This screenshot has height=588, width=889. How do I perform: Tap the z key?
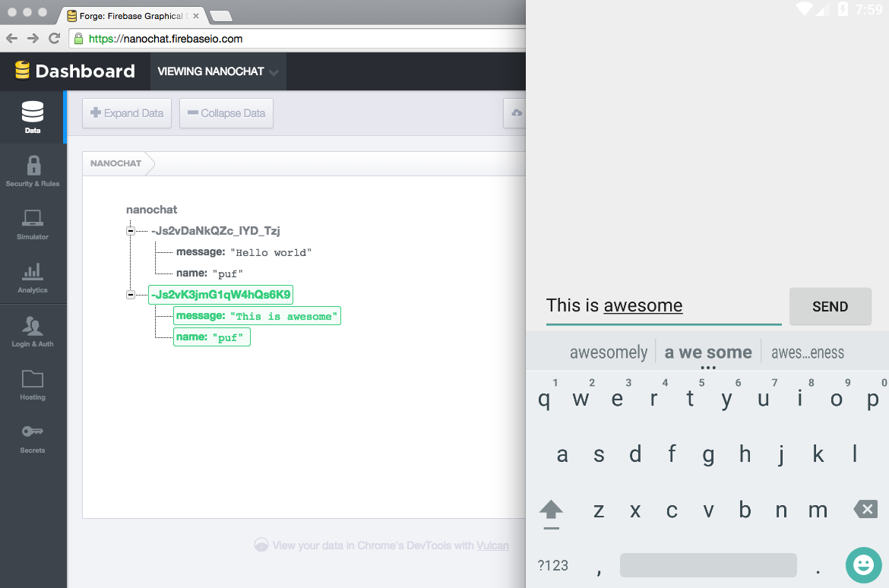(599, 511)
